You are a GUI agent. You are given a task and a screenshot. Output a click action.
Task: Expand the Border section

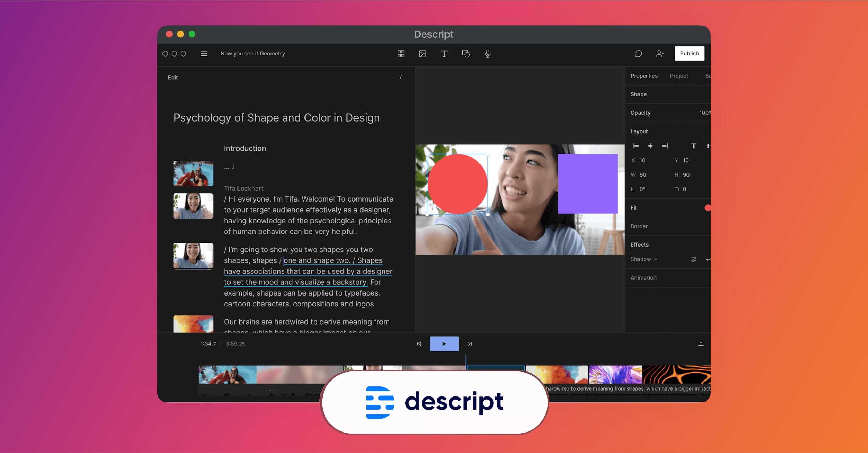639,226
